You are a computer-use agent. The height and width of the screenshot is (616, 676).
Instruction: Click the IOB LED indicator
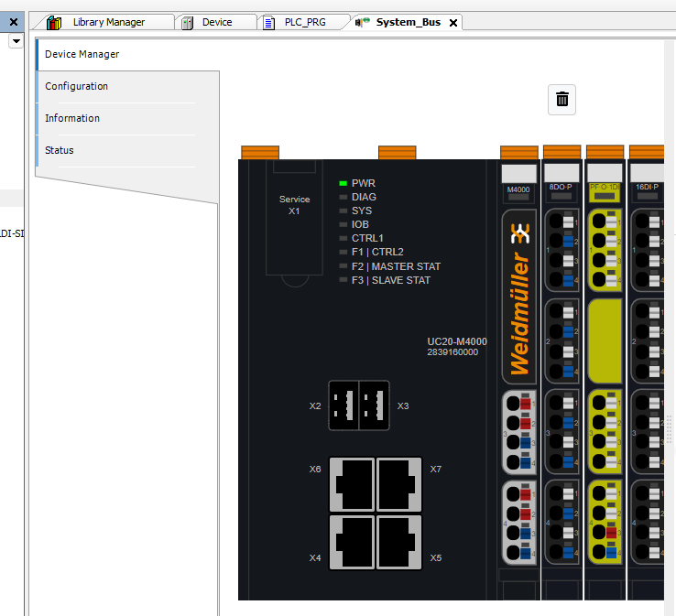[x=343, y=224]
